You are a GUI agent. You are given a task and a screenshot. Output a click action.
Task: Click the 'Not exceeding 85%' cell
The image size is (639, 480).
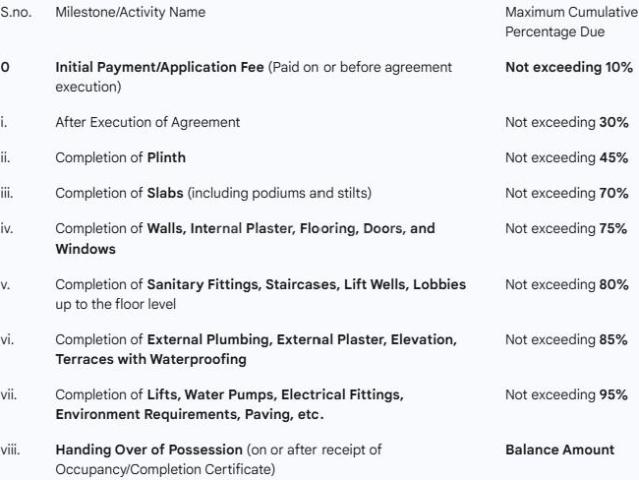coord(566,340)
